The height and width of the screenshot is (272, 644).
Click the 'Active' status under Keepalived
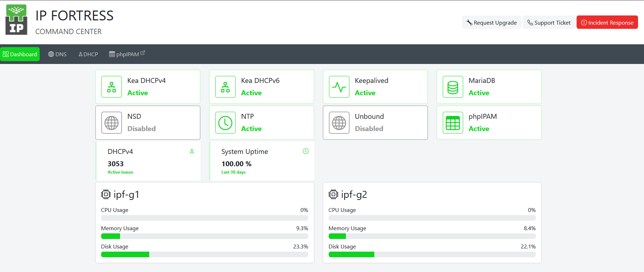pyautogui.click(x=365, y=93)
